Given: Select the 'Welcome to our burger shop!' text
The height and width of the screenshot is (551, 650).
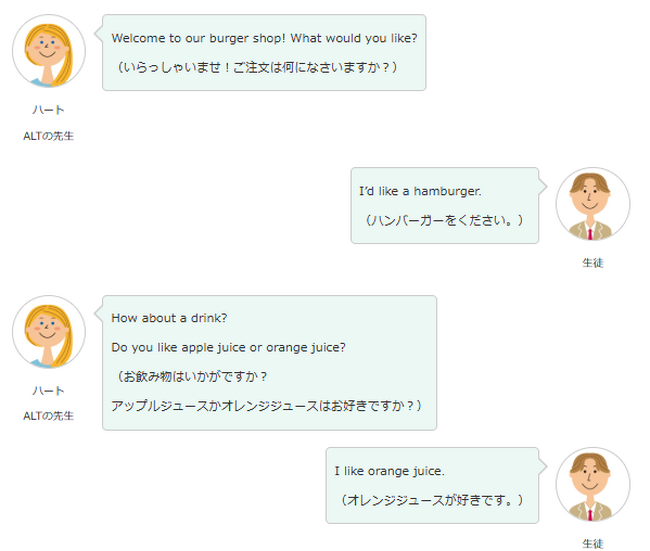Looking at the screenshot, I should pos(199,38).
